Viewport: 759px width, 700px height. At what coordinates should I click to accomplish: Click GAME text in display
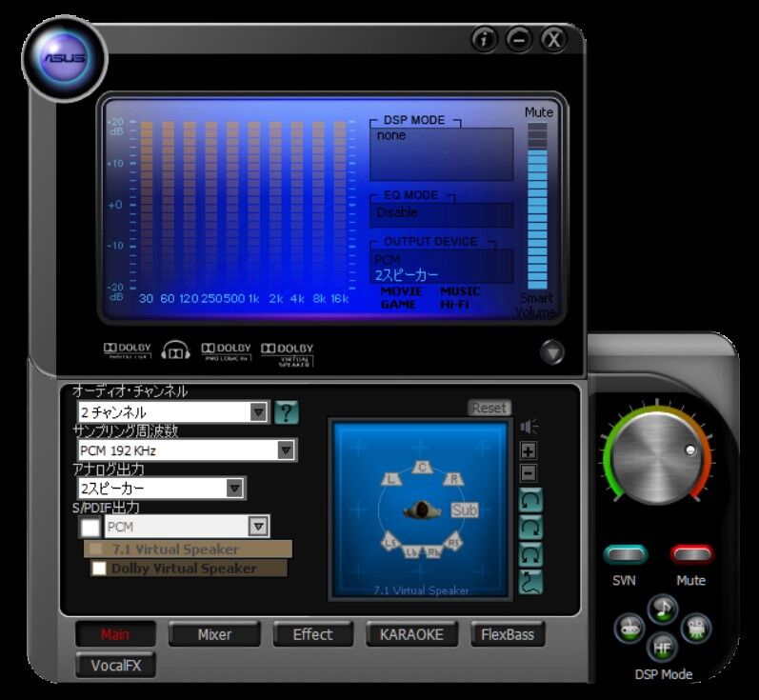pos(398,305)
